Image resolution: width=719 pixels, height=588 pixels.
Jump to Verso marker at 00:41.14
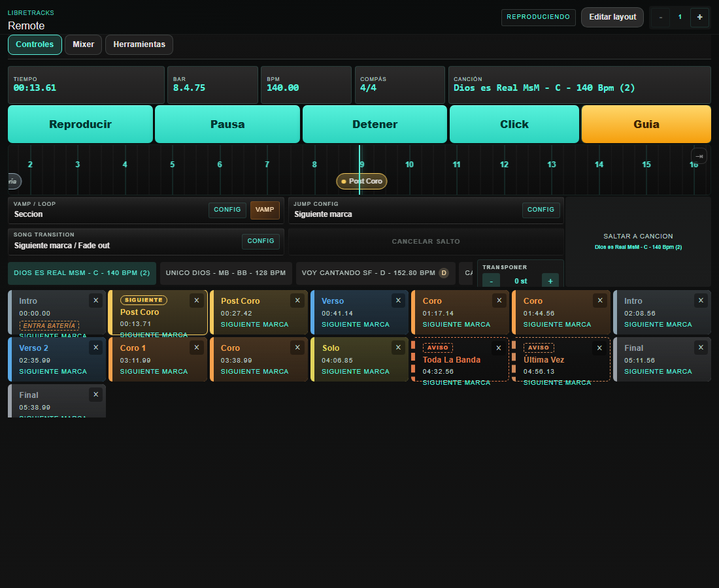coord(359,312)
